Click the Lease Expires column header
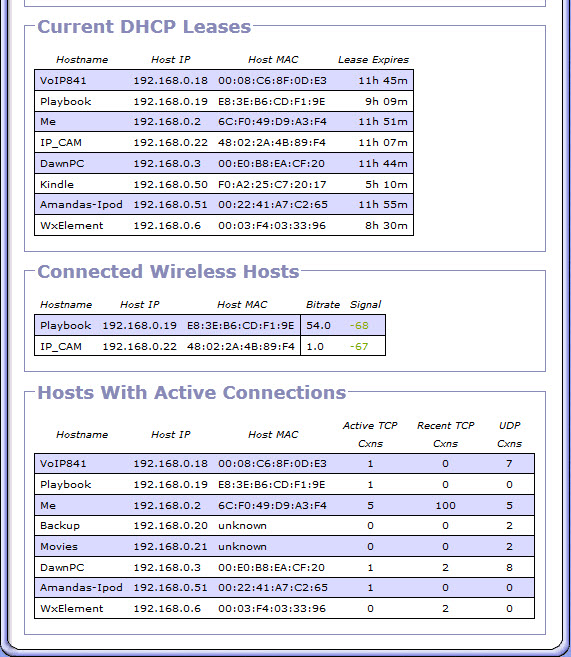 click(x=373, y=59)
